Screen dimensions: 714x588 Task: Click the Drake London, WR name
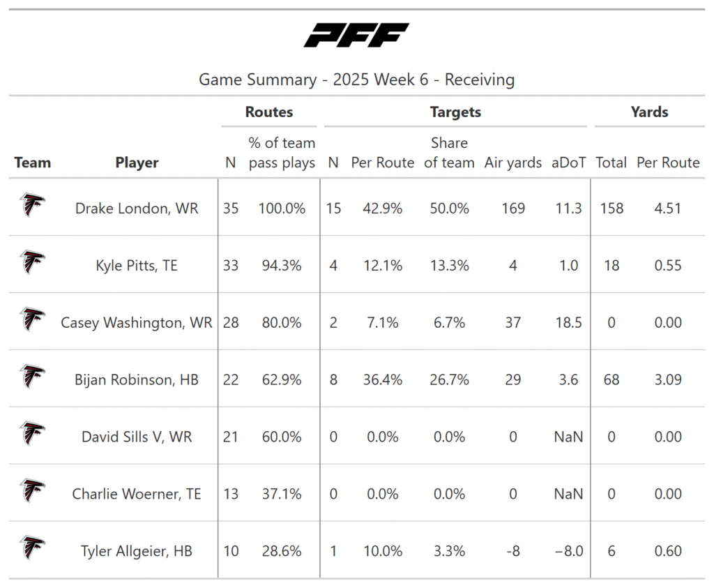point(137,209)
